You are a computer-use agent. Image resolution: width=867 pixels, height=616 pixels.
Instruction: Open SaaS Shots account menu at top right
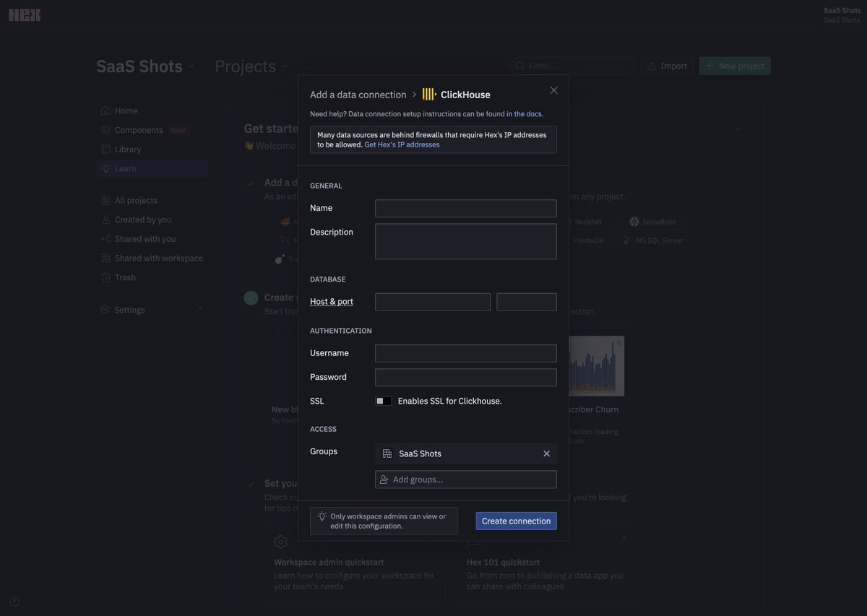point(842,14)
